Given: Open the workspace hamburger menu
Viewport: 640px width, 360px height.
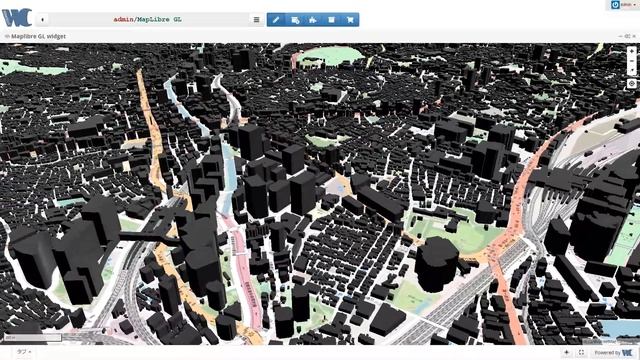Looking at the screenshot, I should [x=256, y=20].
